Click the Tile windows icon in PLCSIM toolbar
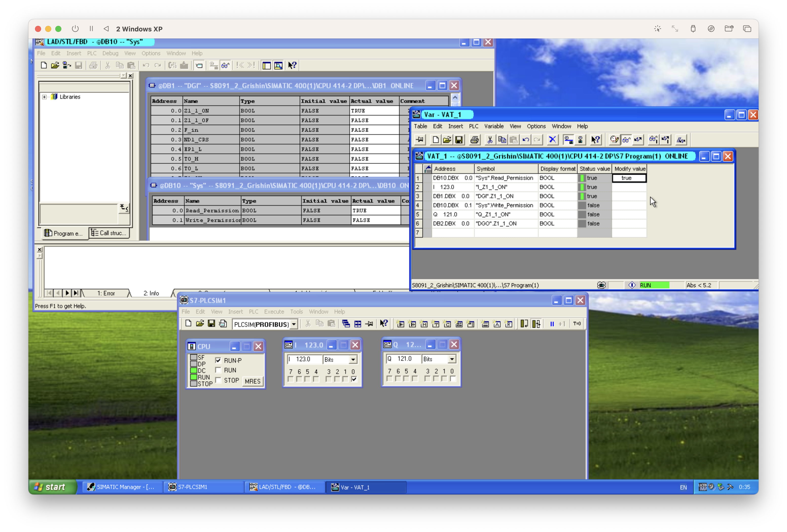The width and height of the screenshot is (787, 532). (x=357, y=324)
